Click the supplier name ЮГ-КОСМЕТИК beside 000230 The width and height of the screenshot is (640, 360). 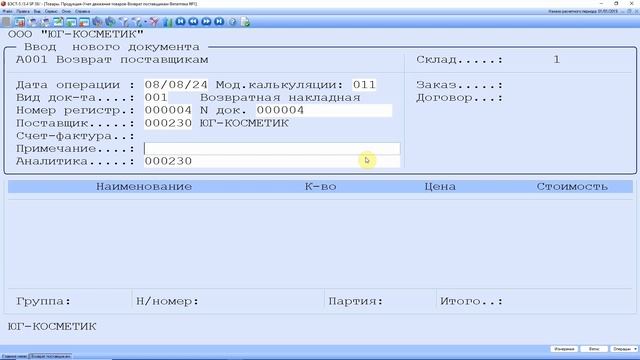[x=244, y=123]
